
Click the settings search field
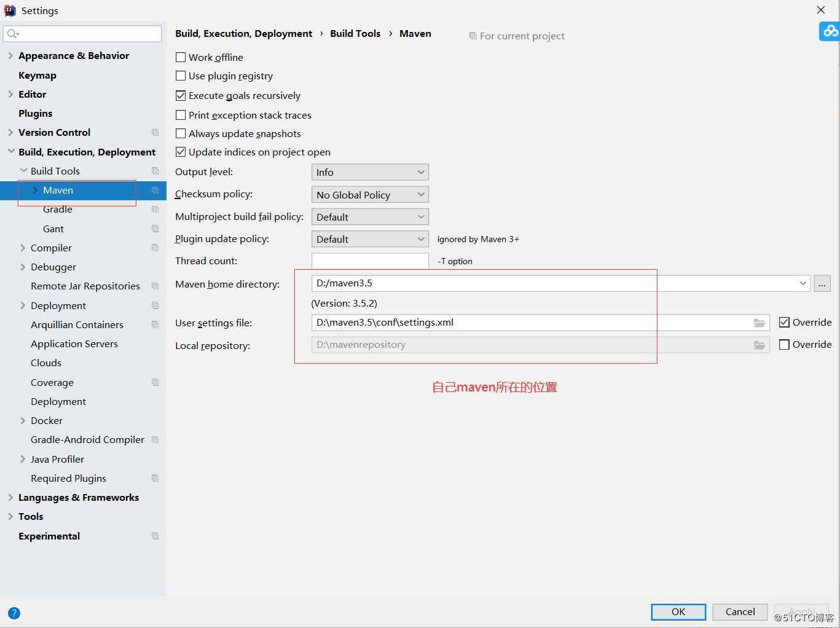pyautogui.click(x=83, y=34)
